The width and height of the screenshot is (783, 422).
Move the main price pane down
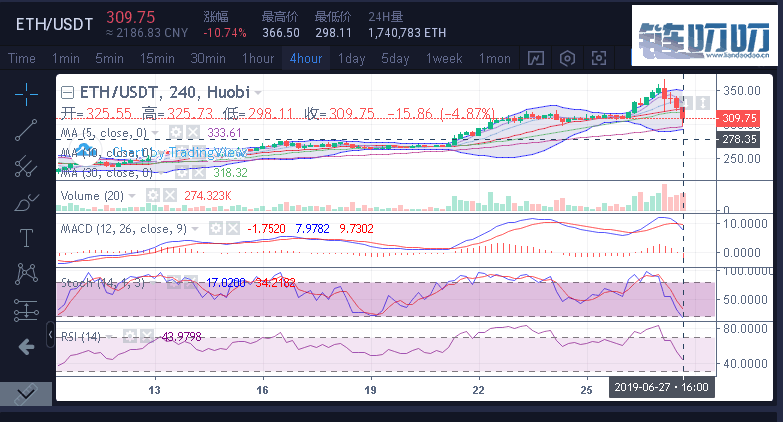687,103
